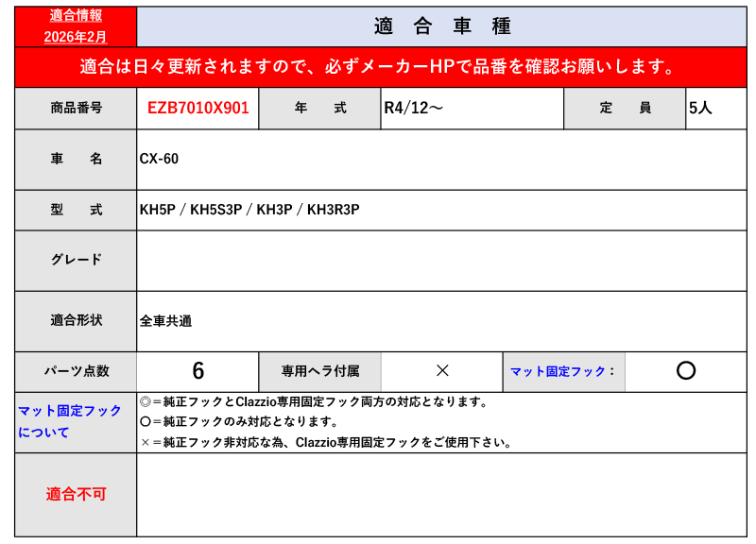Click the red maker HP warning banner
Image resolution: width=756 pixels, height=544 pixels.
pos(378,67)
